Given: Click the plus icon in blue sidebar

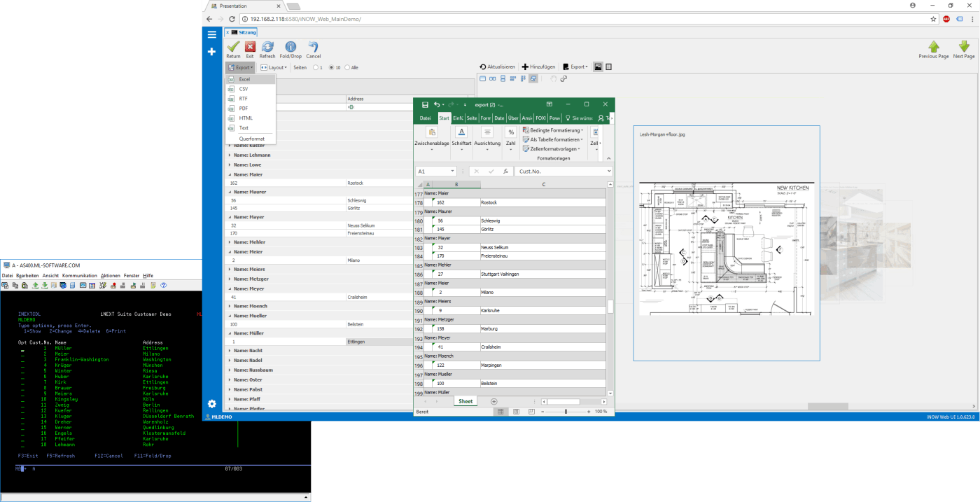Looking at the screenshot, I should click(x=211, y=52).
